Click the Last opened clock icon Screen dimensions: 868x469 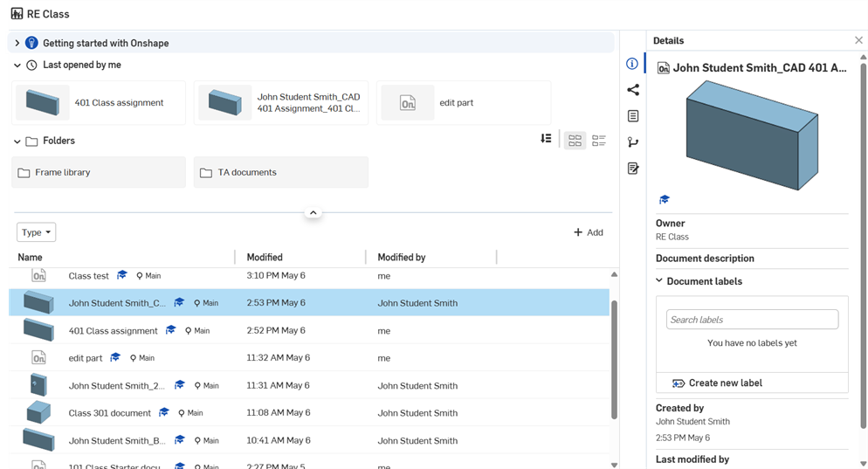click(x=32, y=65)
